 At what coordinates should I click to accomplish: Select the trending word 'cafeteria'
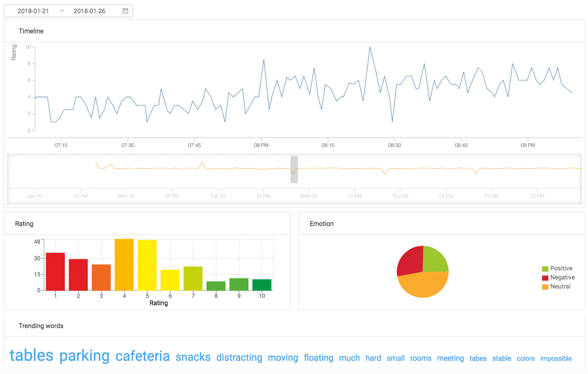click(143, 356)
